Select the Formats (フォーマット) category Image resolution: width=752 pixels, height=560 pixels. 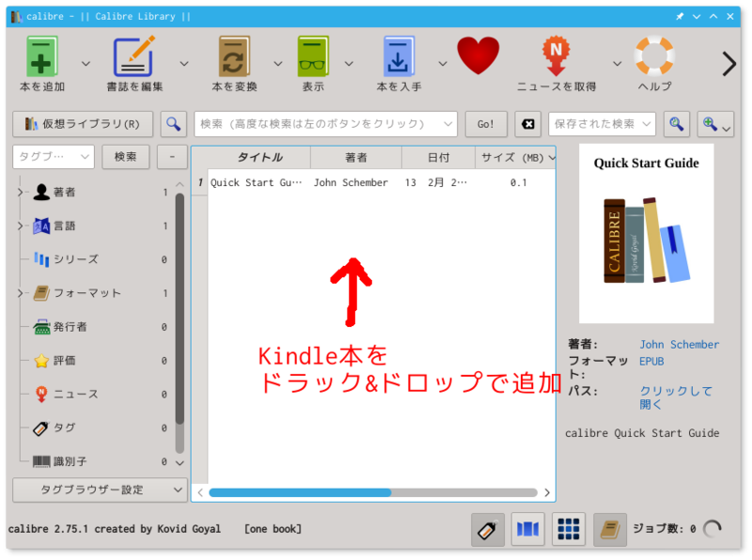(x=86, y=293)
